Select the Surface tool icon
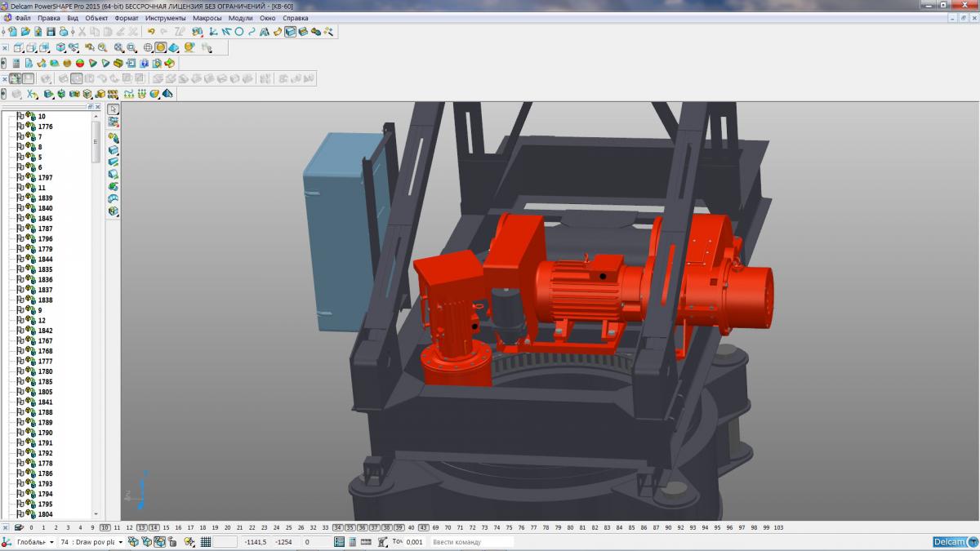 point(278,31)
